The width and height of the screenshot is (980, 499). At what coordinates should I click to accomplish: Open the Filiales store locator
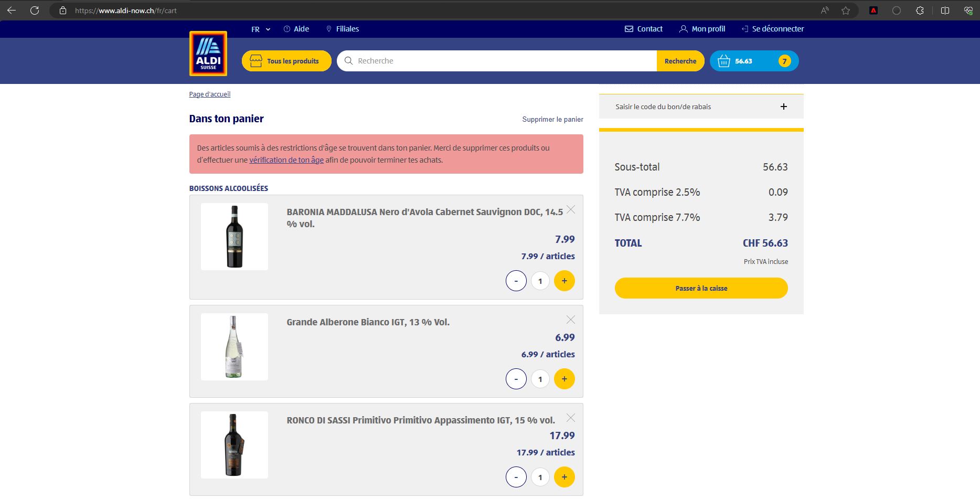[x=343, y=29]
